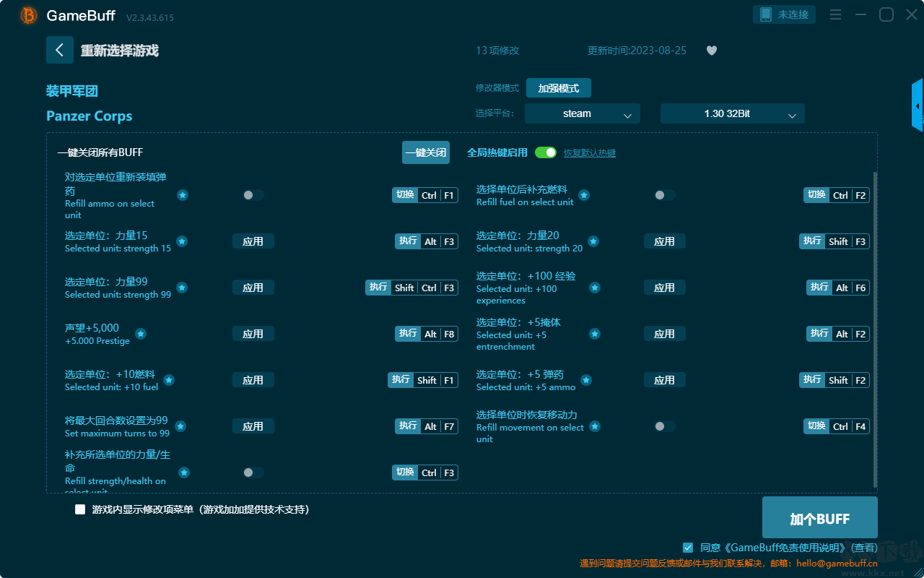This screenshot has width=924, height=578.
Task: Star the Refill ammo on select unit option
Action: point(183,195)
